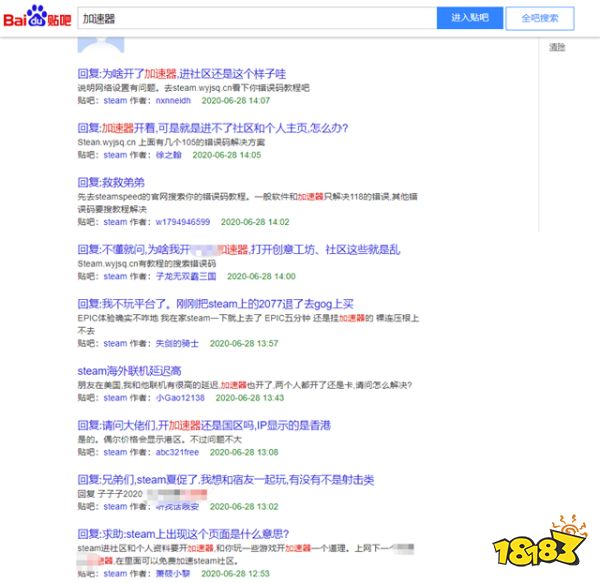The width and height of the screenshot is (600, 583).
Task: Click the timestamp 2020-06-28 14:07
Action: point(236,101)
